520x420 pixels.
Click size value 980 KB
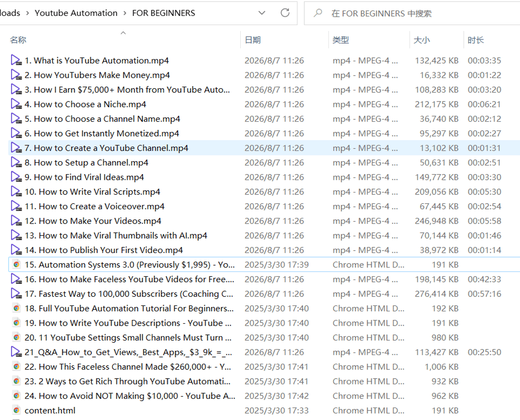(445, 337)
